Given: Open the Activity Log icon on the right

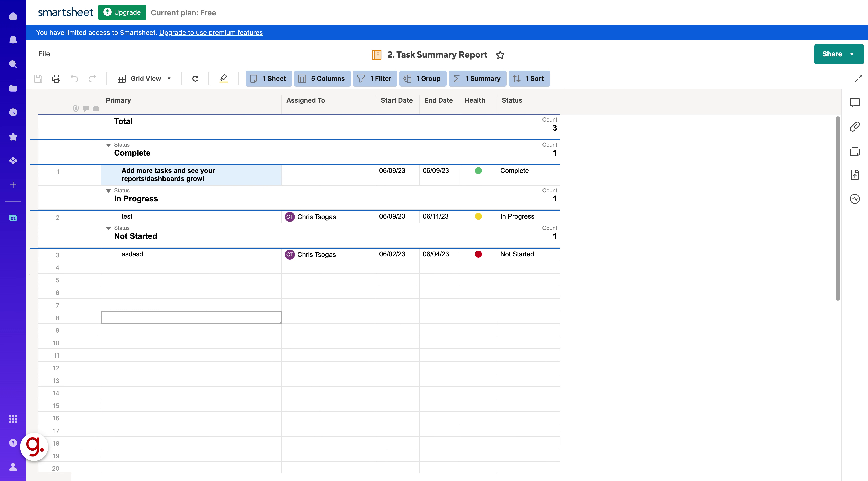Looking at the screenshot, I should click(x=855, y=199).
